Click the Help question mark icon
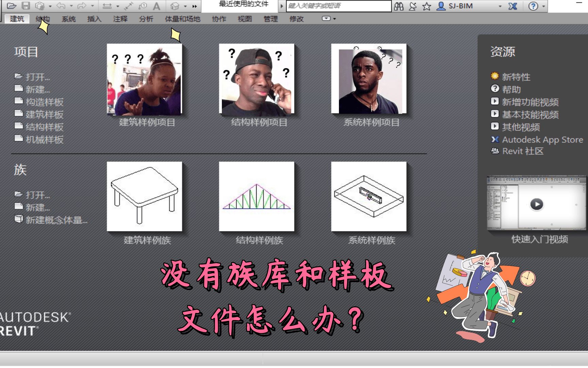Viewport: 588px width, 368px height. tap(533, 6)
